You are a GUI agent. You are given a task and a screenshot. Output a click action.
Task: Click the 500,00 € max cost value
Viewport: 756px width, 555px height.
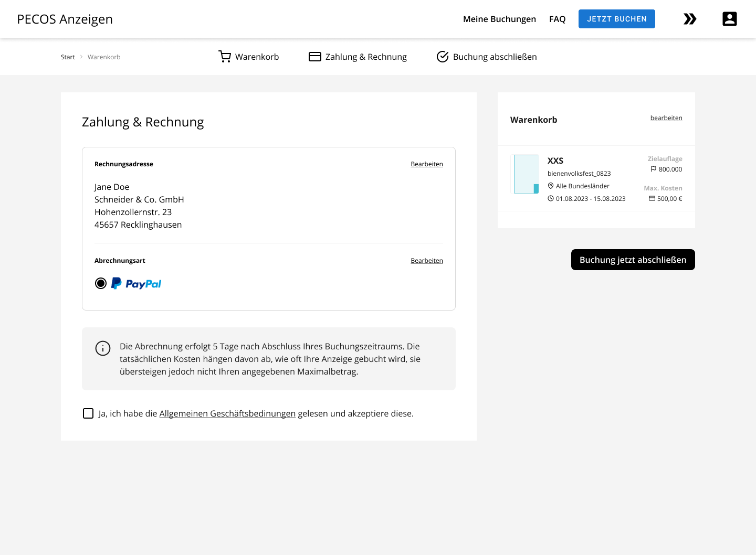point(670,199)
